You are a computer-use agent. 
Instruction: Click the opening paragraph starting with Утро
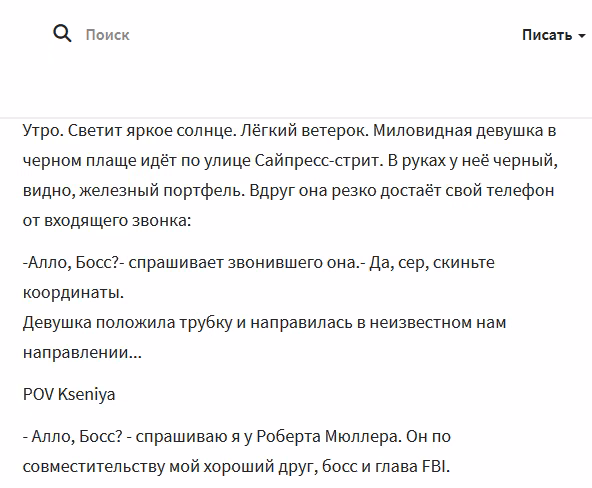click(290, 175)
